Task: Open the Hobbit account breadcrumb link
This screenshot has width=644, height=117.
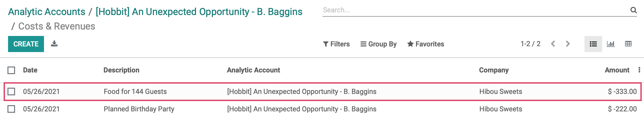Action: point(199,12)
